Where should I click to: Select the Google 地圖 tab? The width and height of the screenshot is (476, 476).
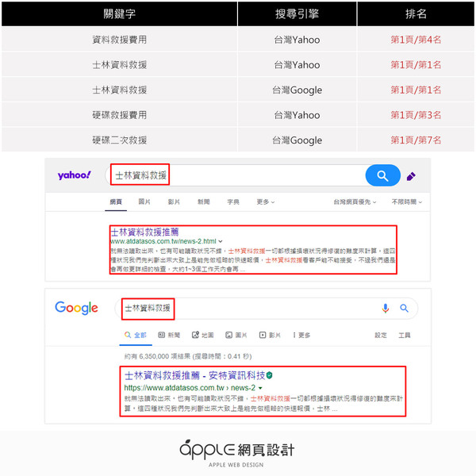203,335
